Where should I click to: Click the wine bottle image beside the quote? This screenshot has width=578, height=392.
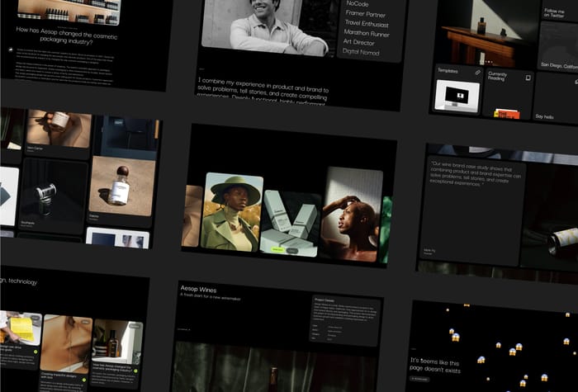click(551, 217)
